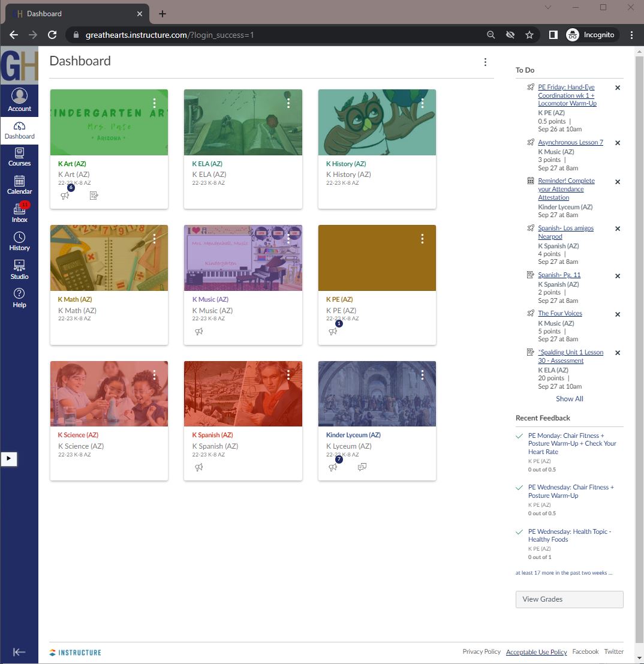
Task: Open K Math card options menu
Action: [x=154, y=239]
